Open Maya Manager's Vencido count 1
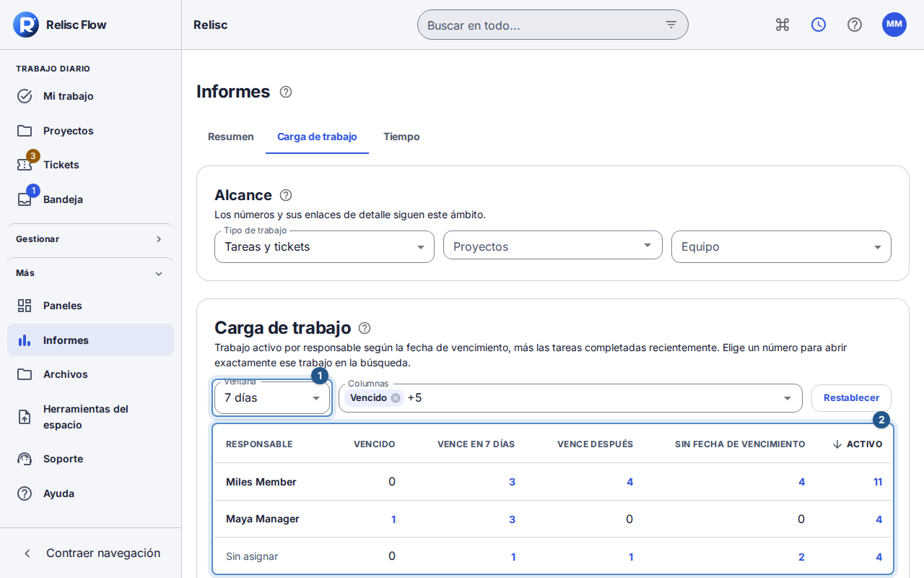The width and height of the screenshot is (924, 578). point(393,519)
